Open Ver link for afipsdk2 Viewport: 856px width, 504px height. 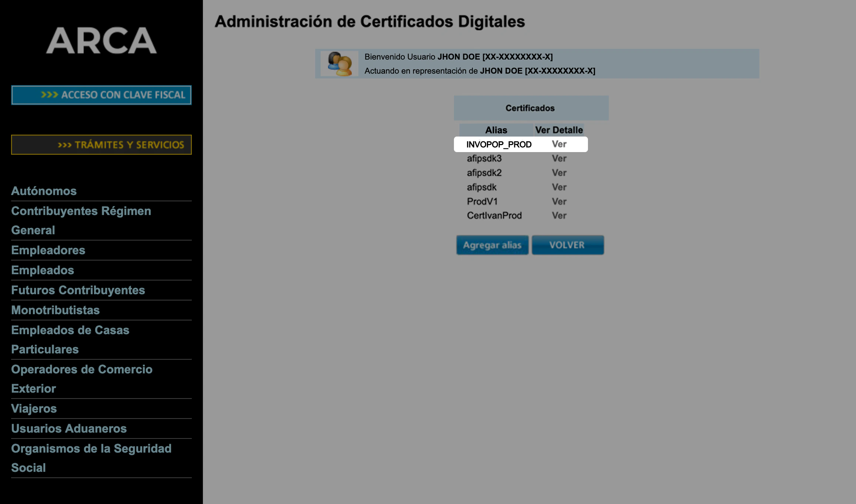pos(559,173)
